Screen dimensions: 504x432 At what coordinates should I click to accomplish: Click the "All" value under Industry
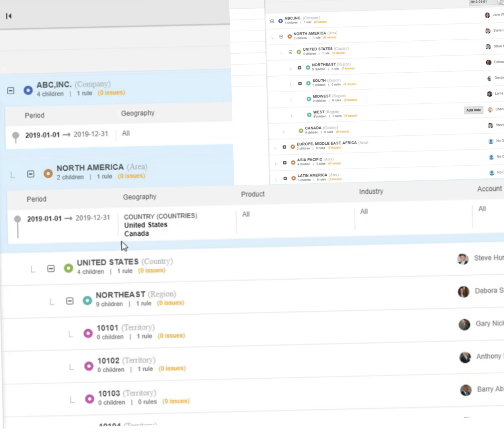click(x=364, y=211)
